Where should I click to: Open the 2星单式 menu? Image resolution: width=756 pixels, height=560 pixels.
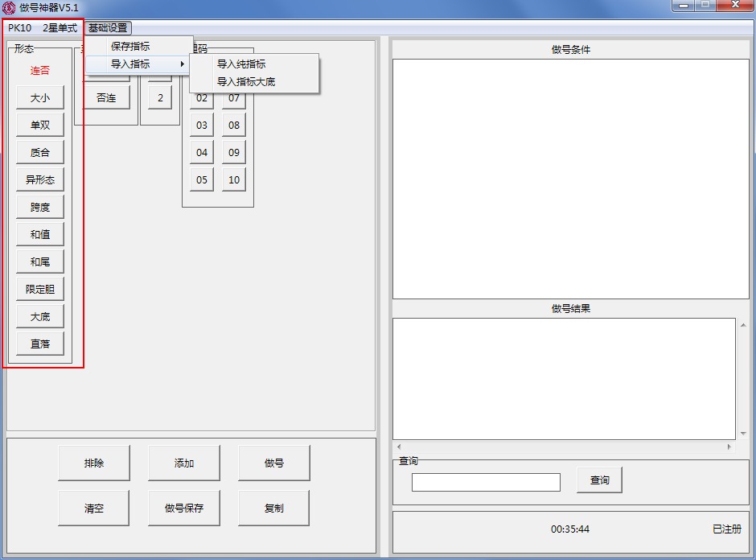pyautogui.click(x=60, y=28)
